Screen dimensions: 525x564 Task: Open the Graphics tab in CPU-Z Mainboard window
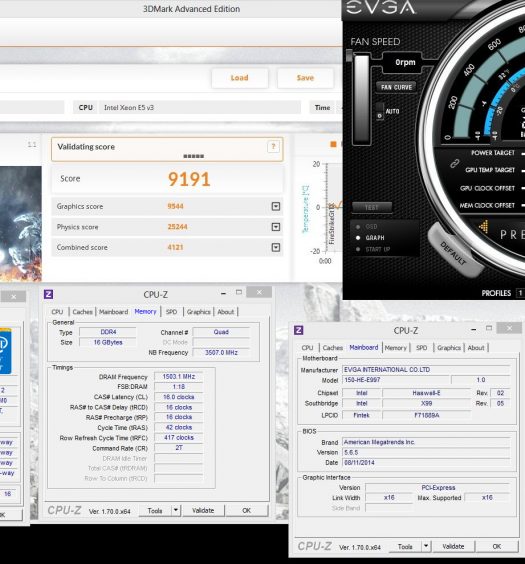point(449,348)
